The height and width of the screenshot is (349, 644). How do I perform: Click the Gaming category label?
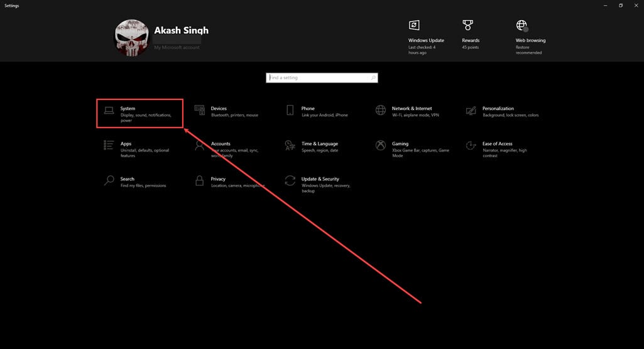(x=400, y=144)
